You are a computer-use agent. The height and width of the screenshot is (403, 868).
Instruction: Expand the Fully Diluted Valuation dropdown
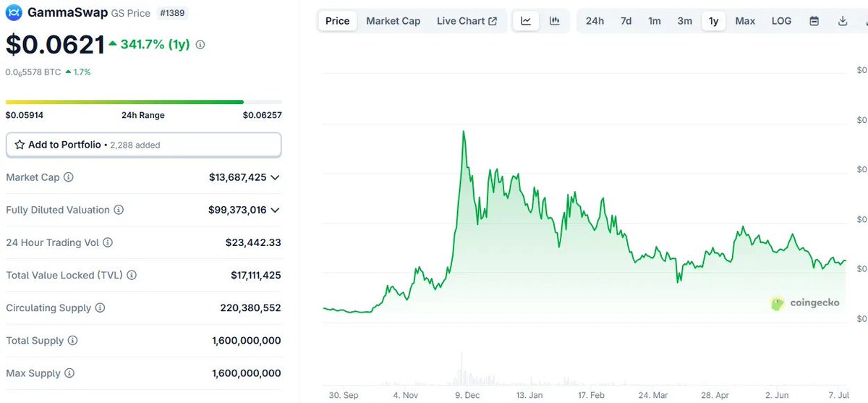pos(275,210)
